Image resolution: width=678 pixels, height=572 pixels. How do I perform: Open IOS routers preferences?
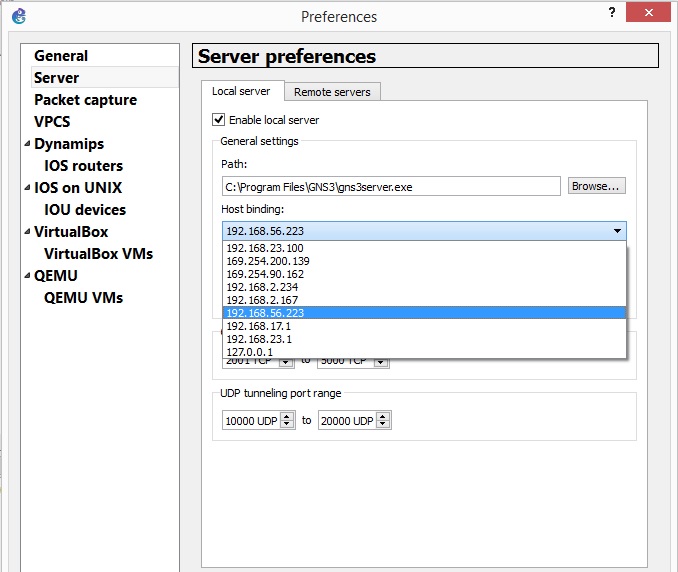[x=84, y=166]
